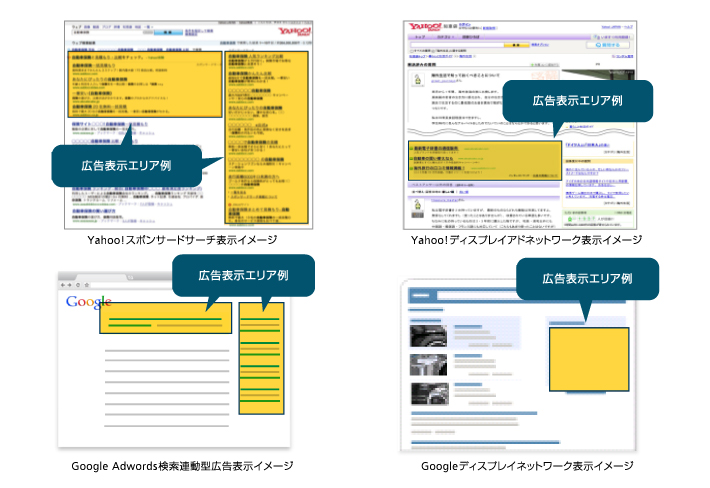Click left yellow ad block in Yahoo Sponsored Search
The height and width of the screenshot is (488, 710).
tap(145, 84)
